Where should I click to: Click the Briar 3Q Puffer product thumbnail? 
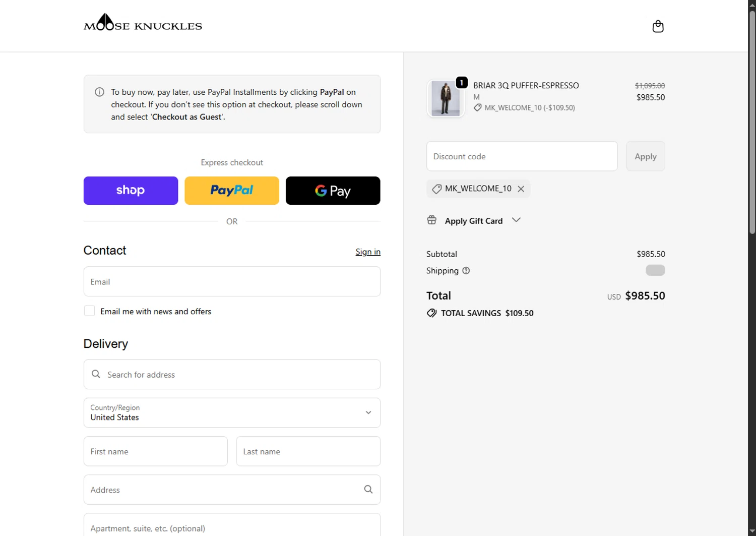tap(446, 99)
